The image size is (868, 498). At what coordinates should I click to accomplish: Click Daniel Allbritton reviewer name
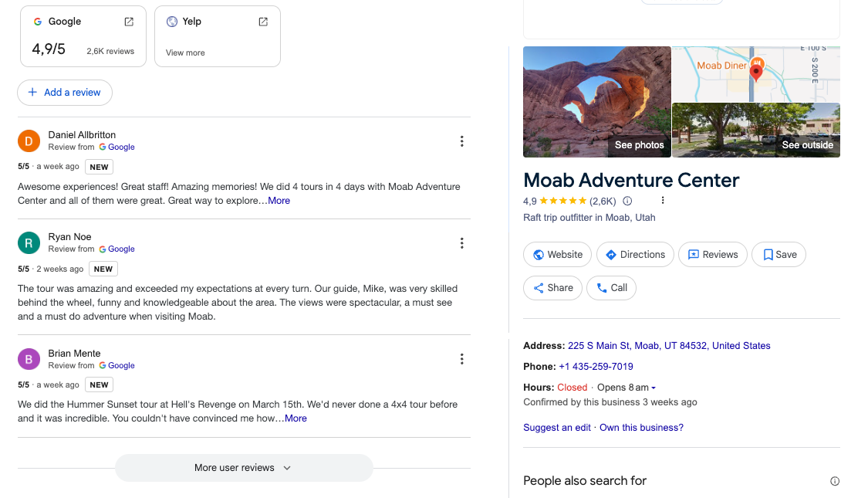pyautogui.click(x=82, y=134)
